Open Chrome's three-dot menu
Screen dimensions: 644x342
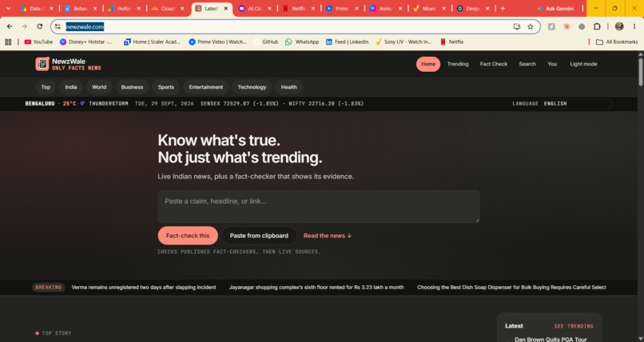click(634, 26)
